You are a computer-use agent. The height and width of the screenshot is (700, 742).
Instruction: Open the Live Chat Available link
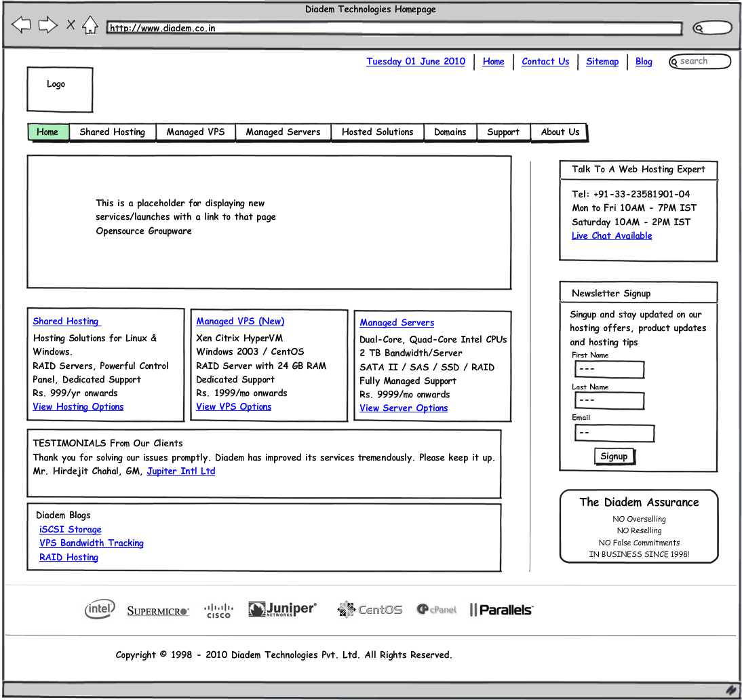click(612, 236)
